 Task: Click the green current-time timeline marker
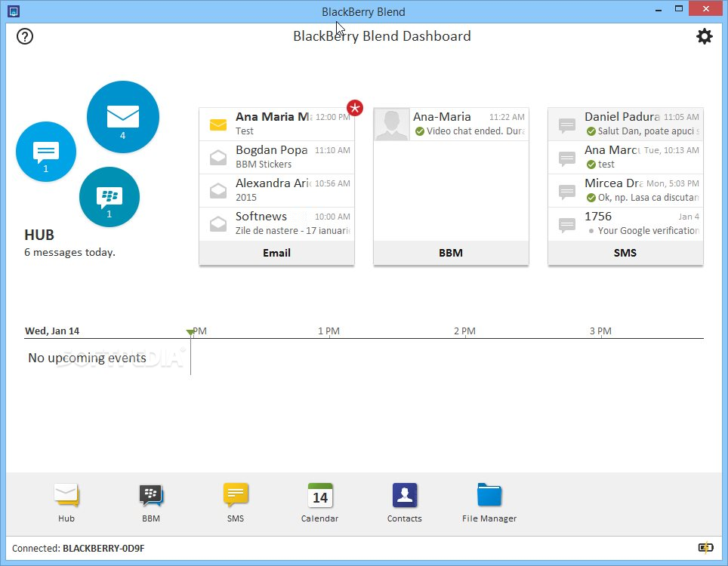point(190,332)
